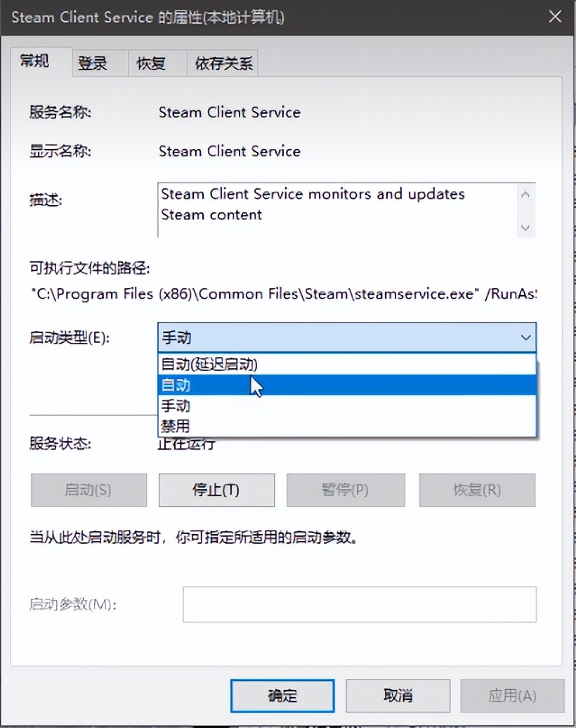The width and height of the screenshot is (576, 728).
Task: Pick 手动 option in the dropdown list
Action: tap(347, 405)
